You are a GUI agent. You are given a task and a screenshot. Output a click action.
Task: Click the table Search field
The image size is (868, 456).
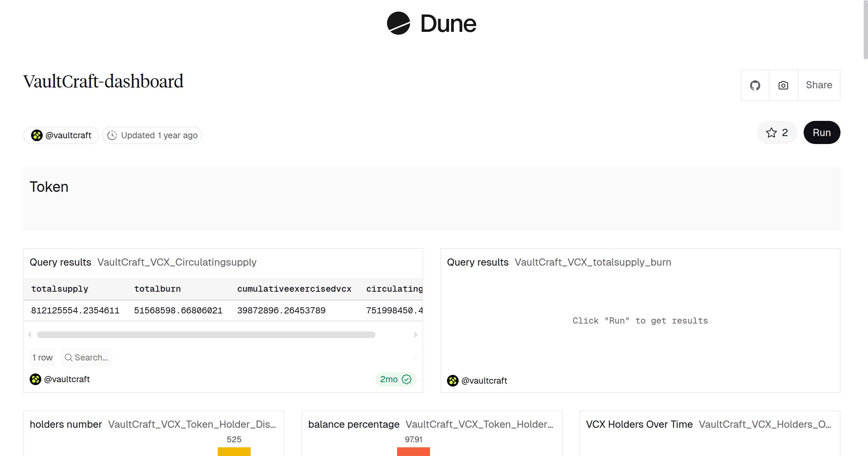[x=87, y=358]
